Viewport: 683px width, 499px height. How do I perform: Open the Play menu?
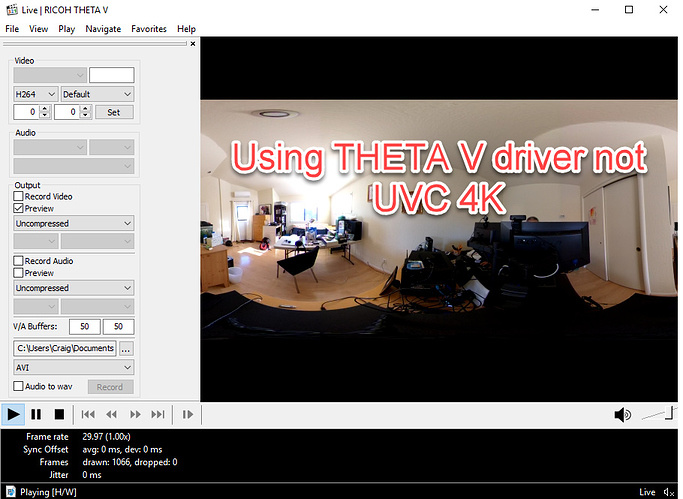coord(67,29)
